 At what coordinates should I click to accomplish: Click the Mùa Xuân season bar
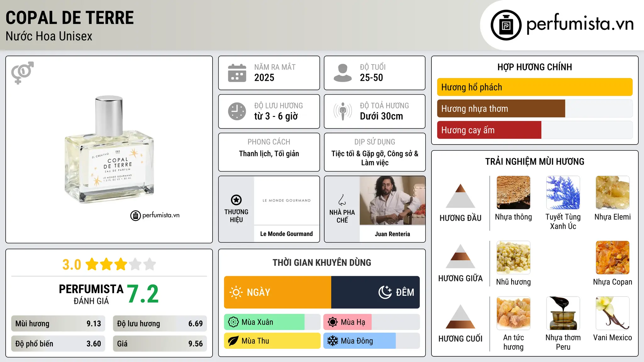[272, 322]
